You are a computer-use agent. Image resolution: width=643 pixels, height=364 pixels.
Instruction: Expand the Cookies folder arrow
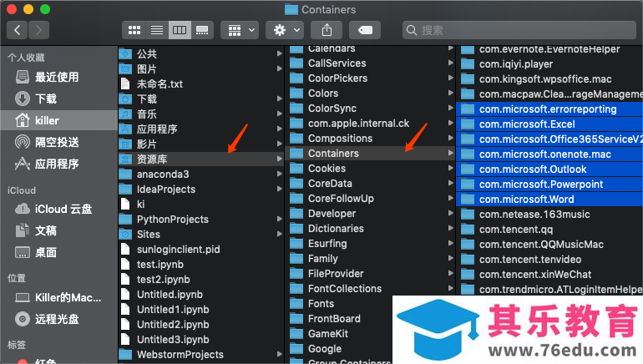click(x=451, y=168)
